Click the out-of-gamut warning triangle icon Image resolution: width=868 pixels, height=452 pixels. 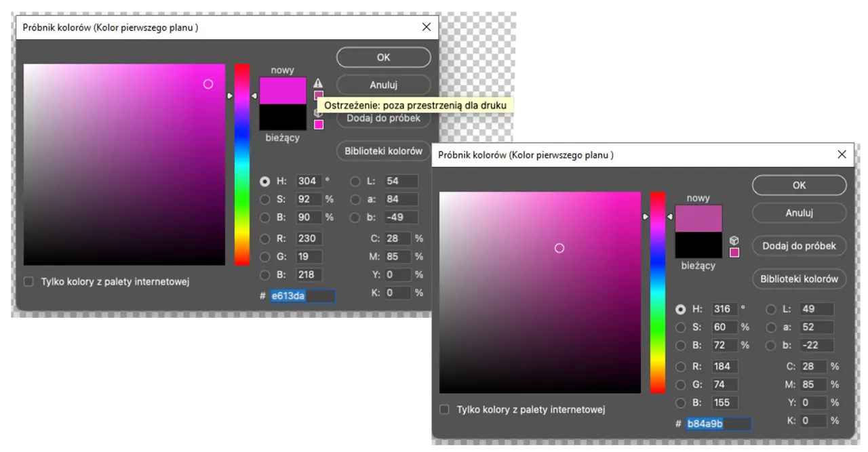click(x=317, y=84)
